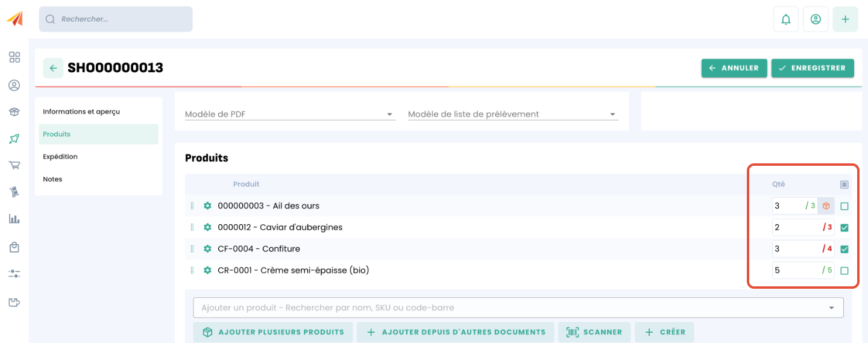Open the sliders settings icon in sidebar
Screen dimensions: 868x343
[14, 274]
